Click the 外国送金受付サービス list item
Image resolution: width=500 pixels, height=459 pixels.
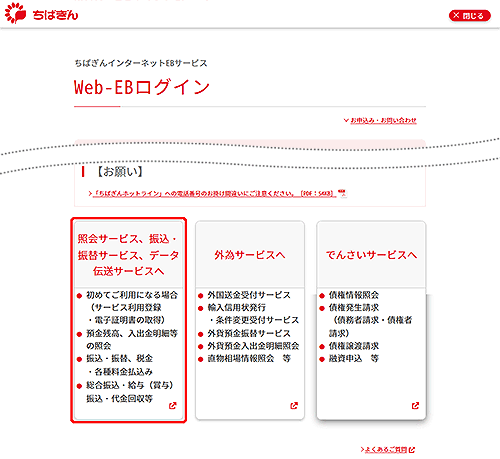249,295
